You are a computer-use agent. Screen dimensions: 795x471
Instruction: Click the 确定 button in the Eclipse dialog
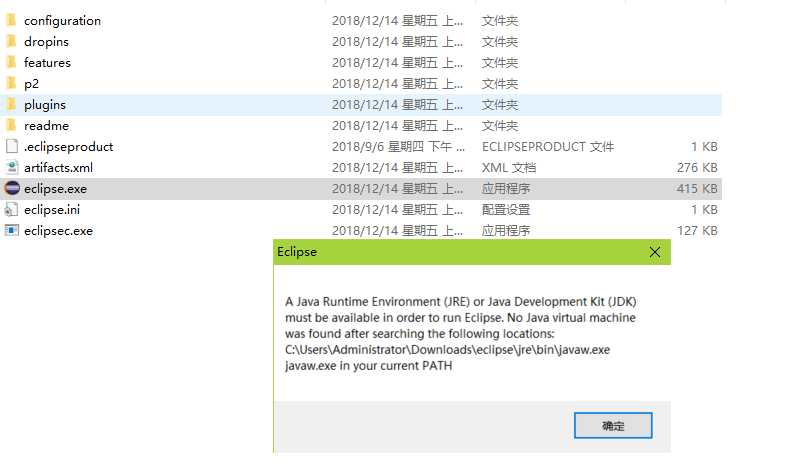613,425
